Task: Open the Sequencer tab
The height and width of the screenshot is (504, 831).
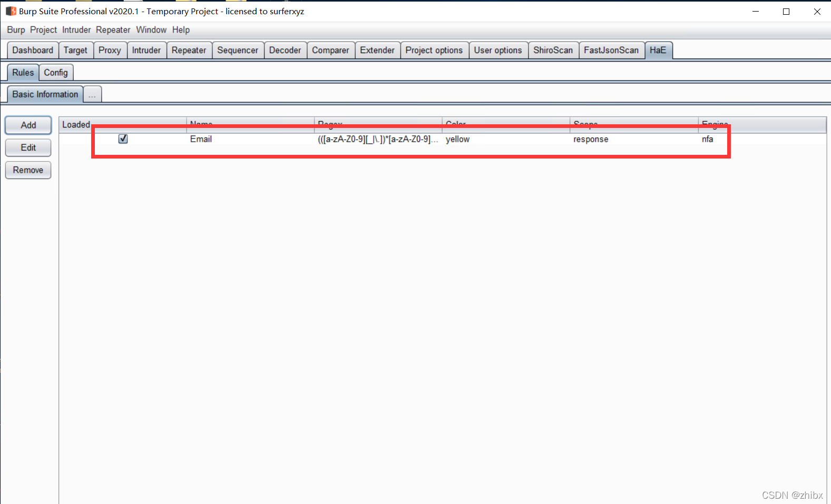Action: pyautogui.click(x=238, y=50)
